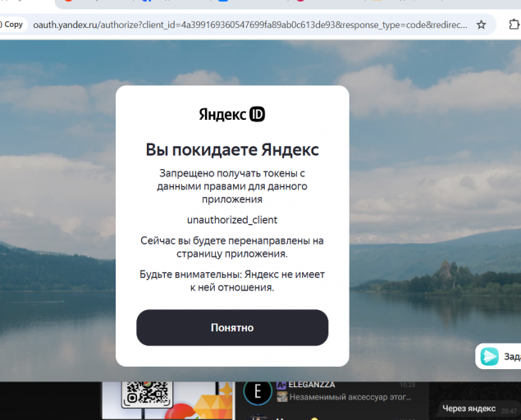Click the unauthorized_client error text
This screenshot has height=420, width=521.
(232, 220)
